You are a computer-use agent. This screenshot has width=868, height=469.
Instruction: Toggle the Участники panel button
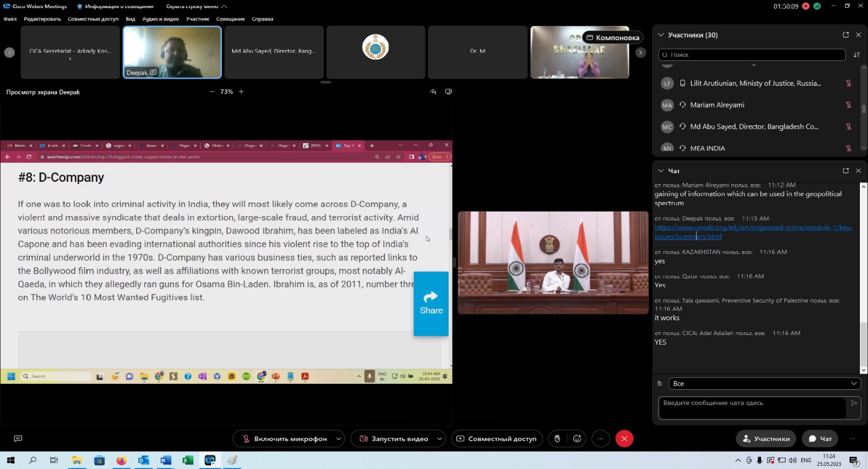(x=766, y=439)
